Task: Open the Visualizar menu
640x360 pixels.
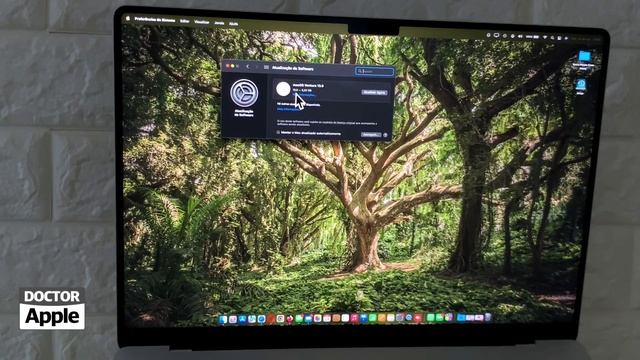Action: pyautogui.click(x=202, y=22)
